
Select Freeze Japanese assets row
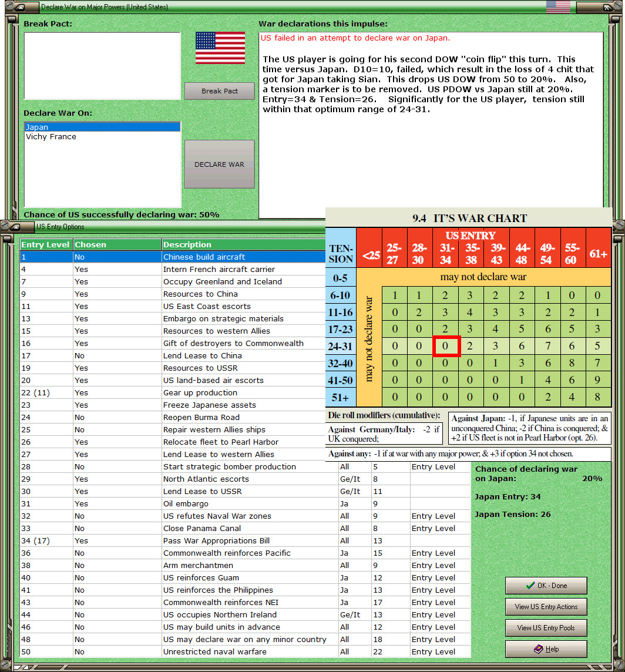pos(172,405)
